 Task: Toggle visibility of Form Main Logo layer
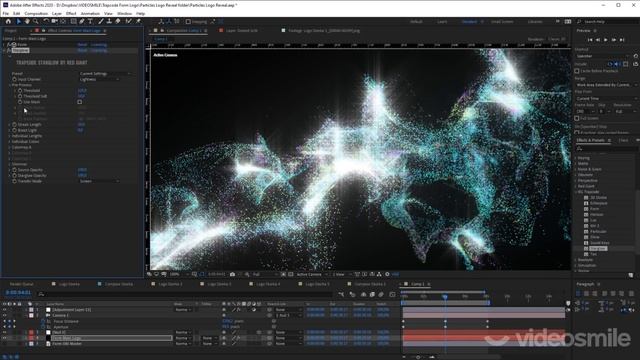click(4, 338)
